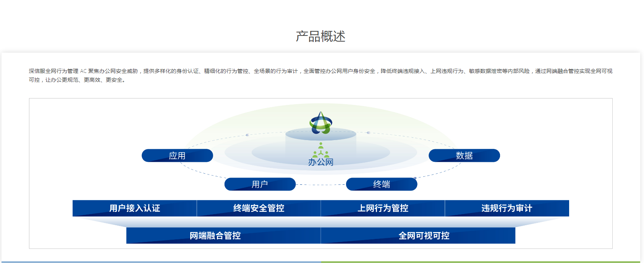Image resolution: width=644 pixels, height=263 pixels.
Task: Click the paragraph starting with 深信服全网行为管理
Action: click(x=320, y=75)
